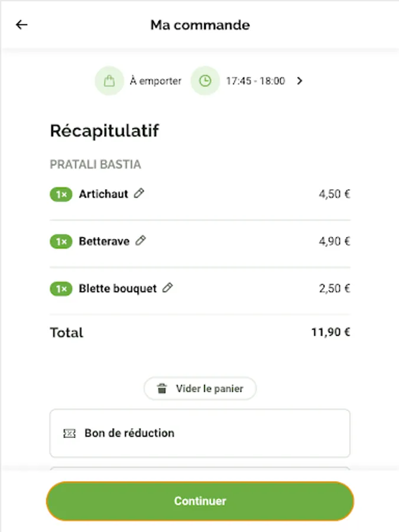Edit the Betterave item with pencil icon

pos(140,241)
